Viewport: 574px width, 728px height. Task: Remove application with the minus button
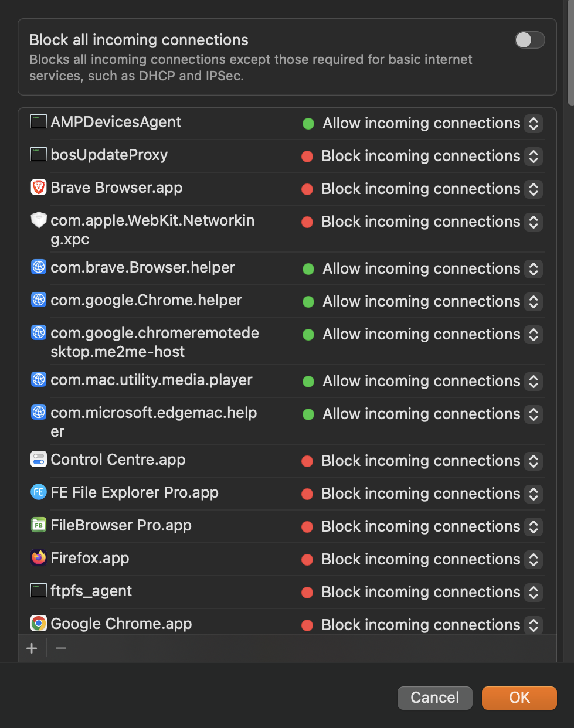tap(61, 648)
